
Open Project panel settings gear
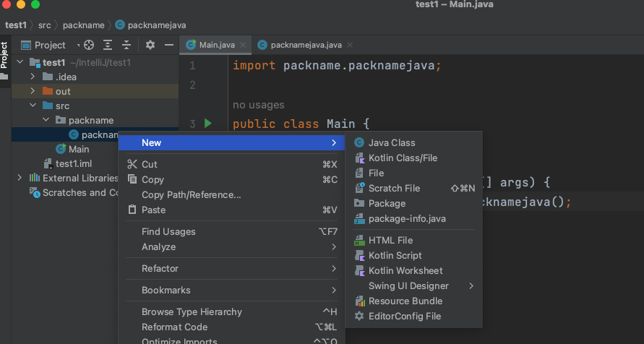point(150,45)
